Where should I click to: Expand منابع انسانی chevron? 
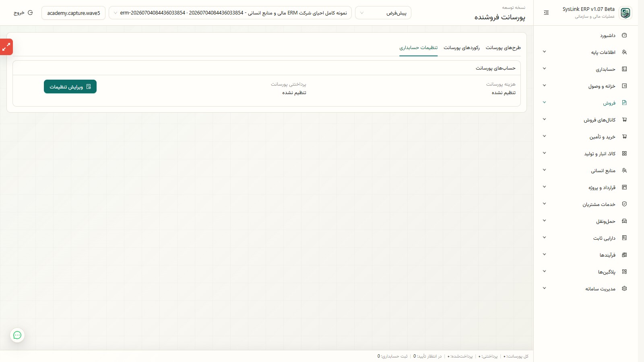[544, 170]
